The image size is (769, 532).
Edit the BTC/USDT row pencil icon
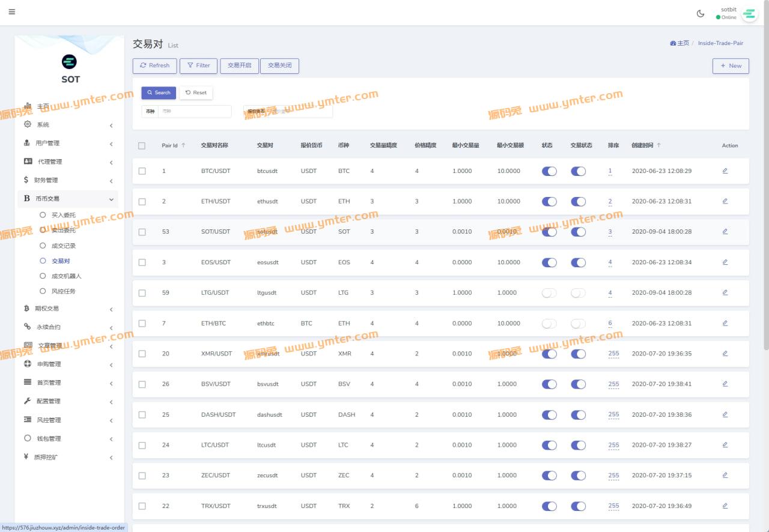coord(725,171)
